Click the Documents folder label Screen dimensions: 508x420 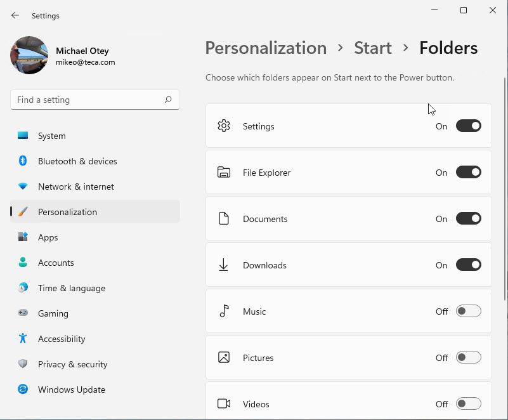tap(265, 219)
